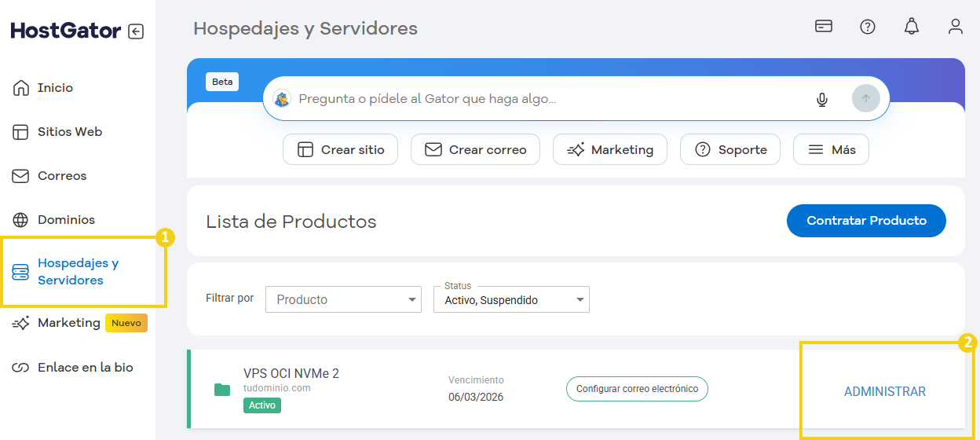The width and height of the screenshot is (980, 440).
Task: Click ADMINISTRAR for VPS OCI NVMe 2
Action: (x=885, y=391)
